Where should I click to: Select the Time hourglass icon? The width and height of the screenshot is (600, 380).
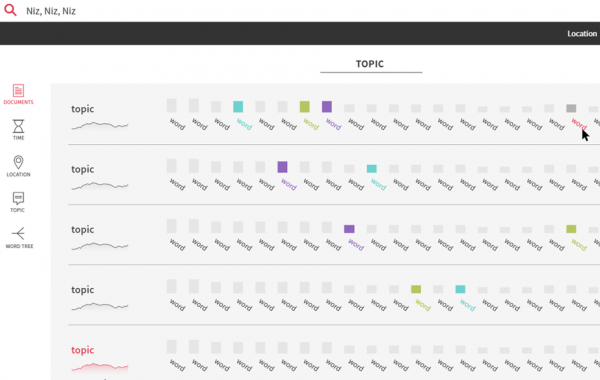coord(18,129)
